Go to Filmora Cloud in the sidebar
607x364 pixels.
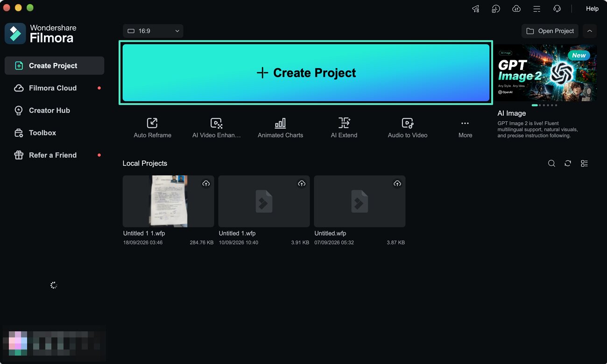54,88
